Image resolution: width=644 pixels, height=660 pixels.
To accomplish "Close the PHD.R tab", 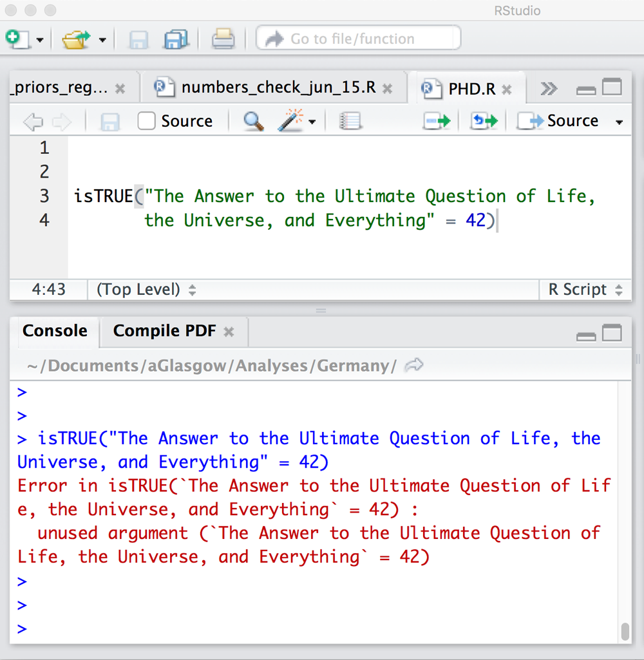I will pos(507,90).
